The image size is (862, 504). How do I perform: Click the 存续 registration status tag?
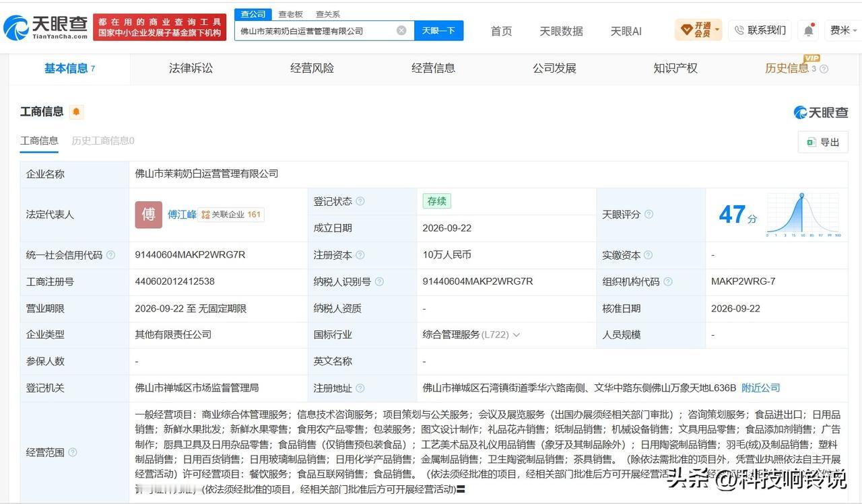[x=436, y=201]
